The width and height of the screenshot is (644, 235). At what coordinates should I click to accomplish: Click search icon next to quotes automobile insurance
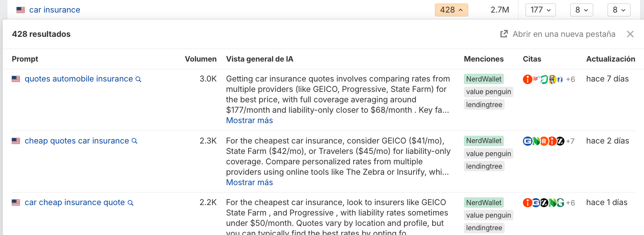pyautogui.click(x=138, y=79)
